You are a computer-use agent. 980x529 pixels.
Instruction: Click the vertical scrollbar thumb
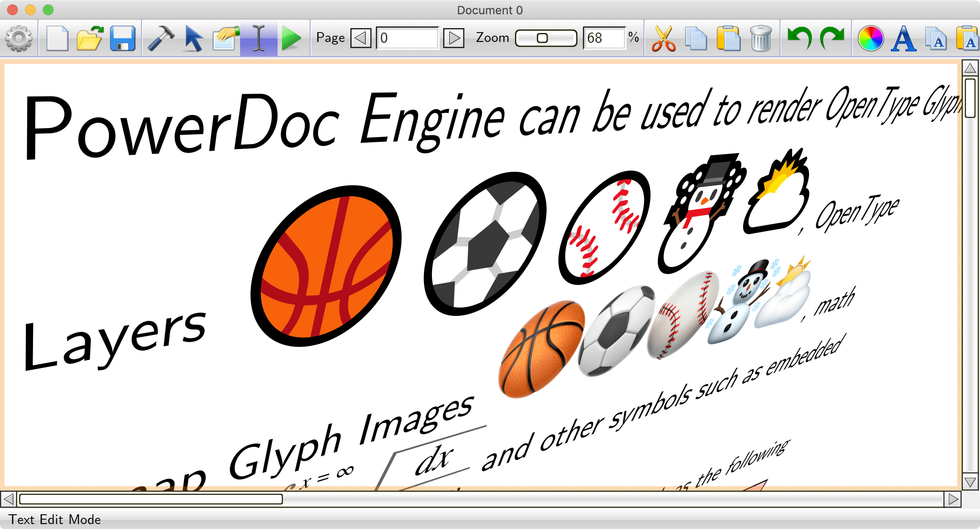point(970,98)
